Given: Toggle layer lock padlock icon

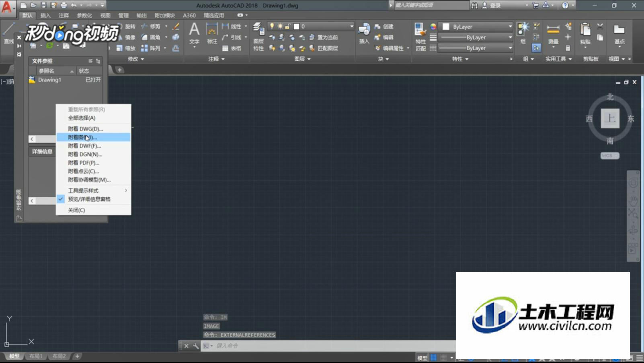Looking at the screenshot, I should (287, 27).
